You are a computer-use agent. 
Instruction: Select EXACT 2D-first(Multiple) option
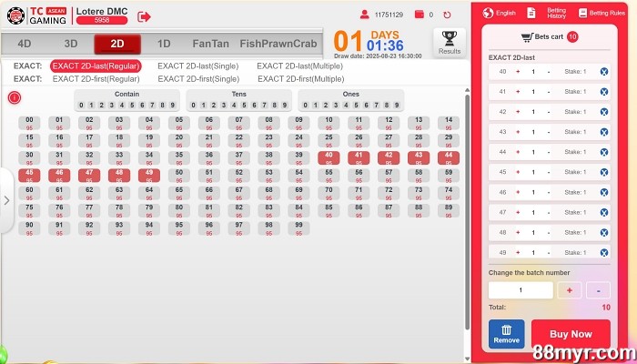[x=301, y=79]
